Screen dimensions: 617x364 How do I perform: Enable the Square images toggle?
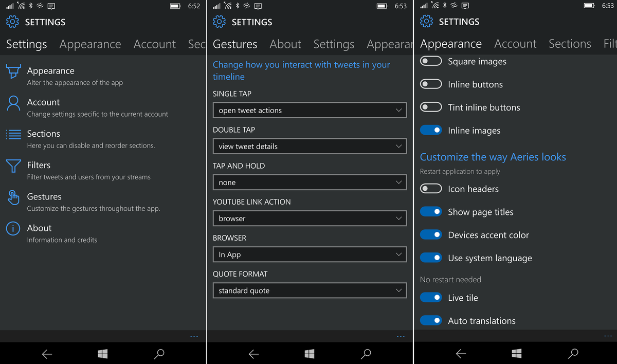(431, 61)
